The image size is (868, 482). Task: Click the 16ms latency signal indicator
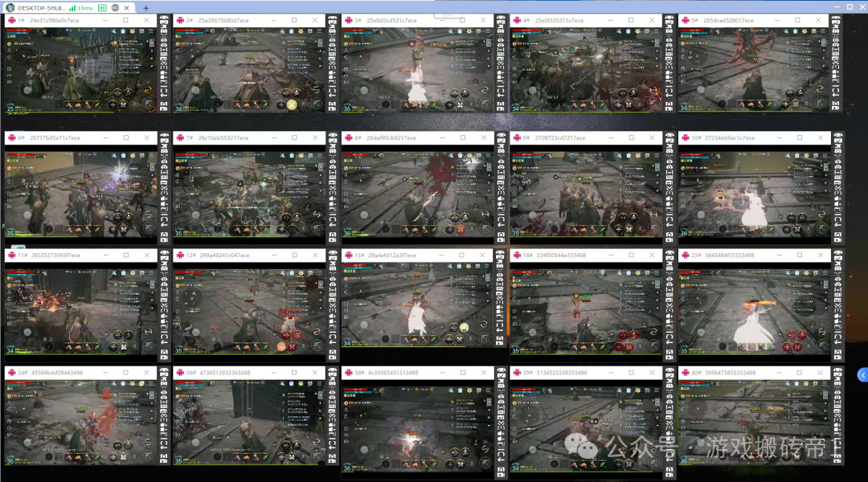coord(80,7)
